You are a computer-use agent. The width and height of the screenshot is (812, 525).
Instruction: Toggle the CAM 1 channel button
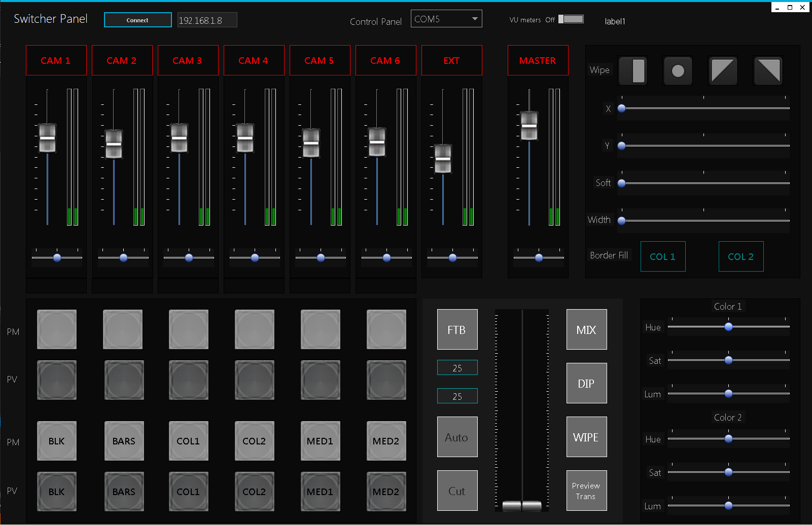[x=56, y=60]
